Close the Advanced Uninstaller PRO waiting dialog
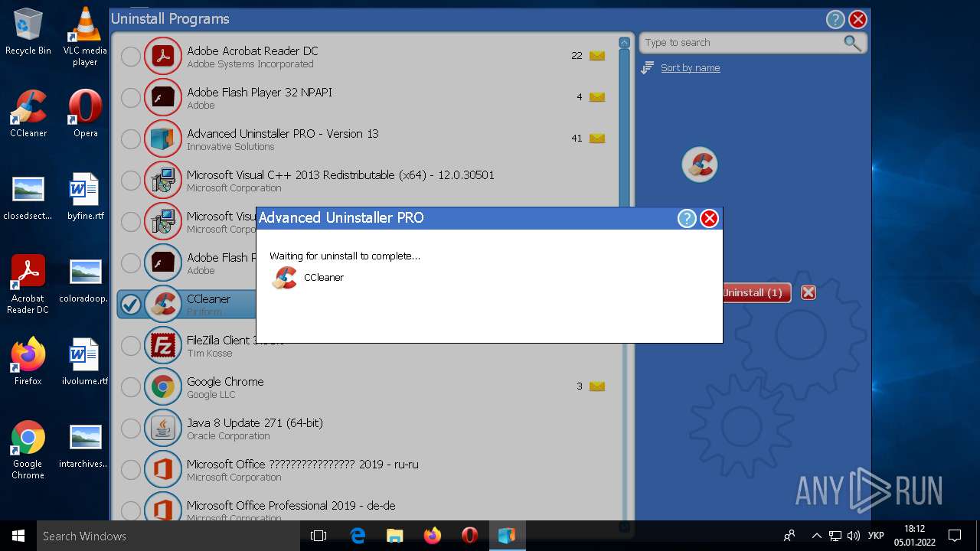The image size is (980, 551). pos(710,219)
